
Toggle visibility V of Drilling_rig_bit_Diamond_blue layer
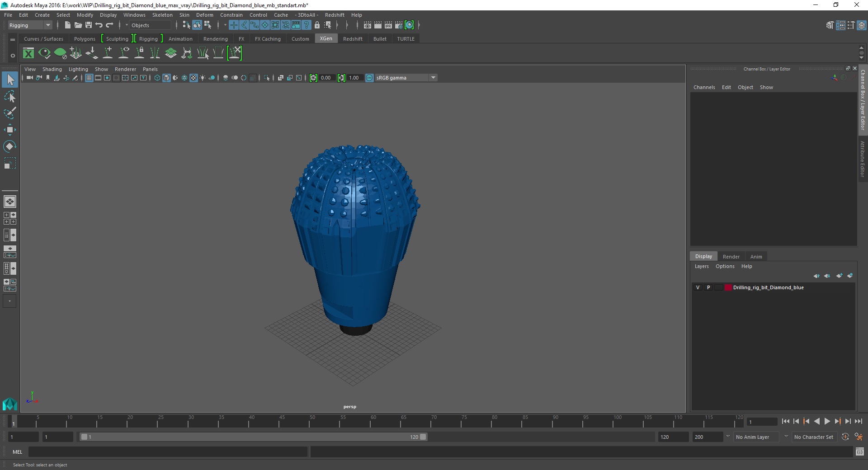(698, 287)
